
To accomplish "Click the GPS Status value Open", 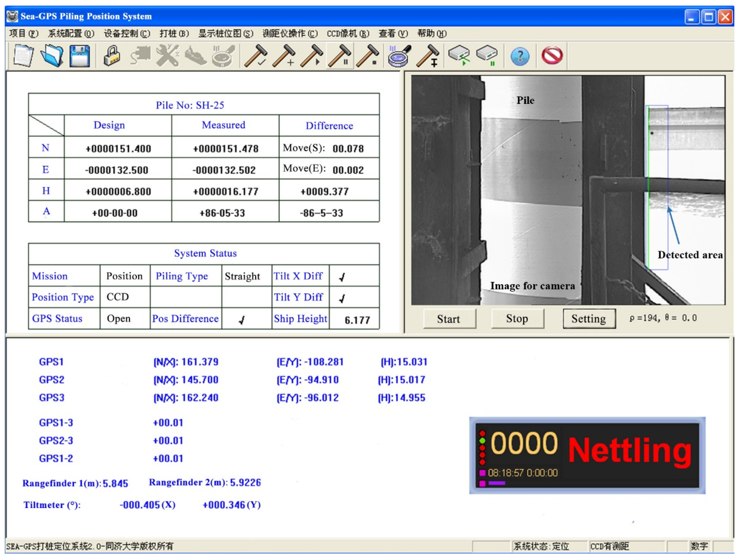I will 119,319.
